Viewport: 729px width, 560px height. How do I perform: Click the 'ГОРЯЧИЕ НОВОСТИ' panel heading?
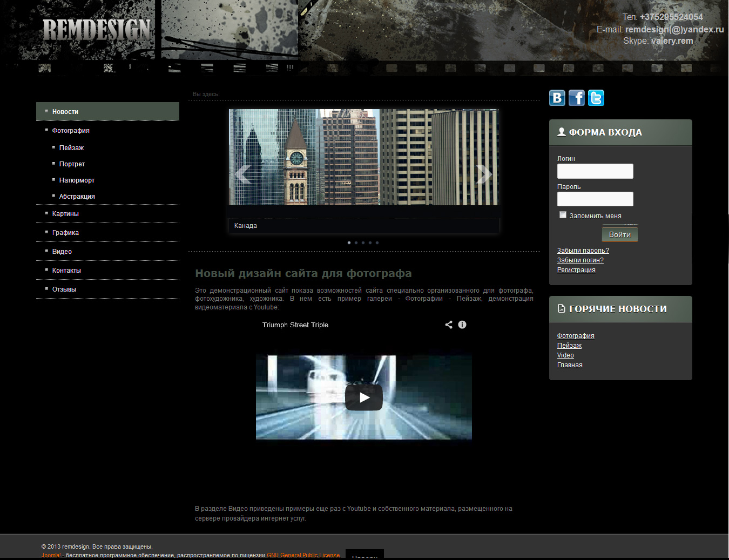click(618, 309)
